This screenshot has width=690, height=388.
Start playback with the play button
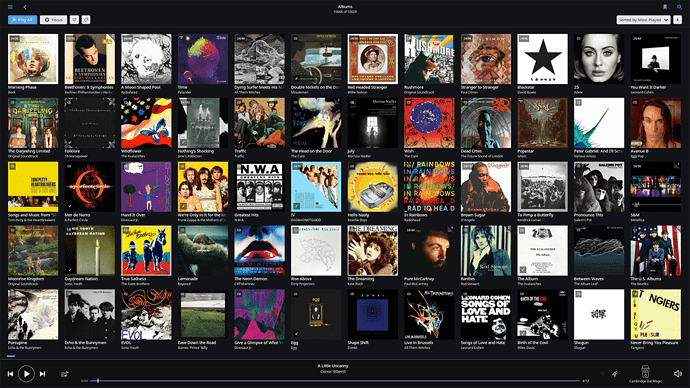pos(26,374)
